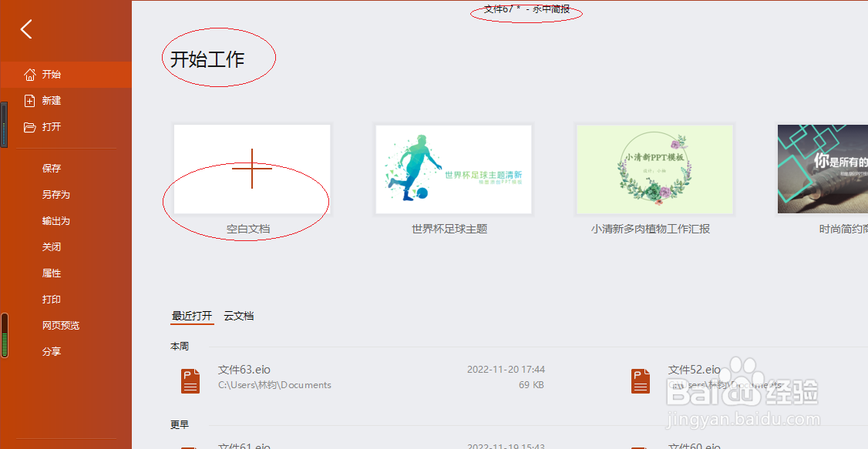Click the file icon for 文件52.eio
Viewport: 868px width, 449px height.
[641, 381]
